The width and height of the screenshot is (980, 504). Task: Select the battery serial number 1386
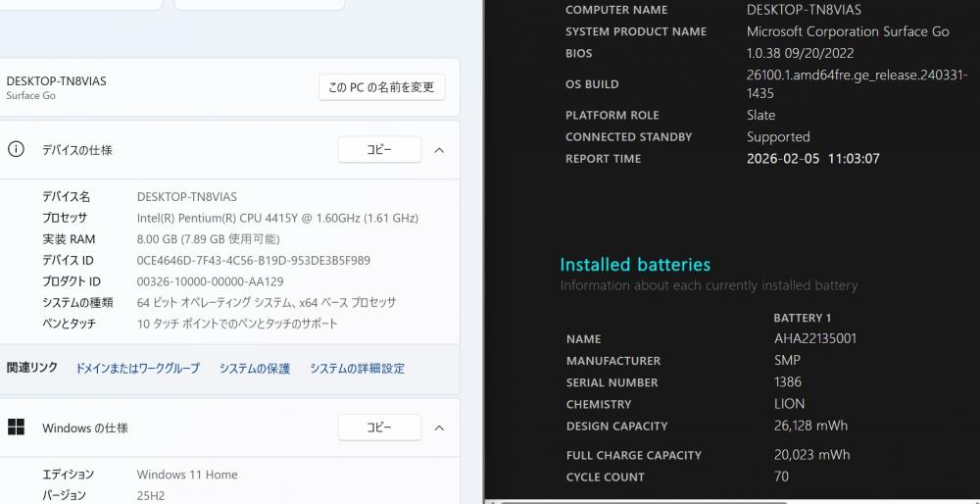click(788, 382)
